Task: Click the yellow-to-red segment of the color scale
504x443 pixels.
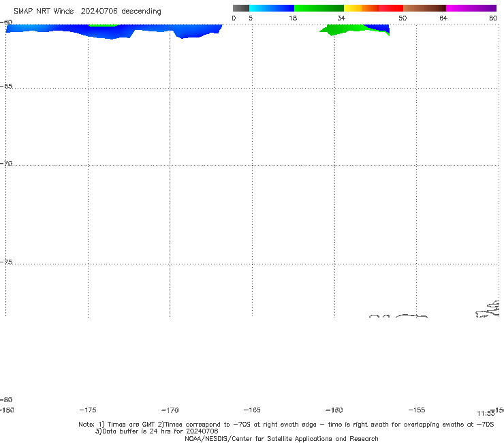Action: click(373, 8)
